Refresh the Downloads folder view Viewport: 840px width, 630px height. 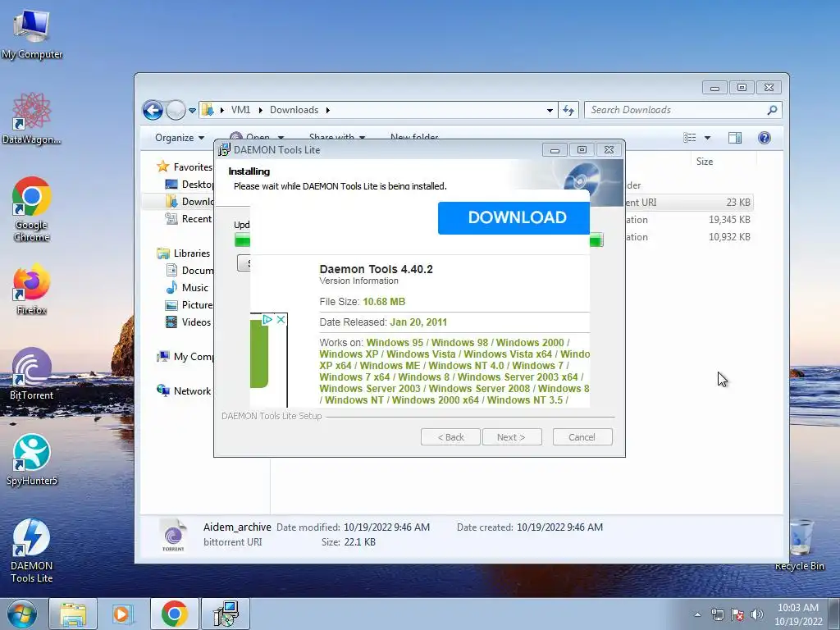point(568,111)
